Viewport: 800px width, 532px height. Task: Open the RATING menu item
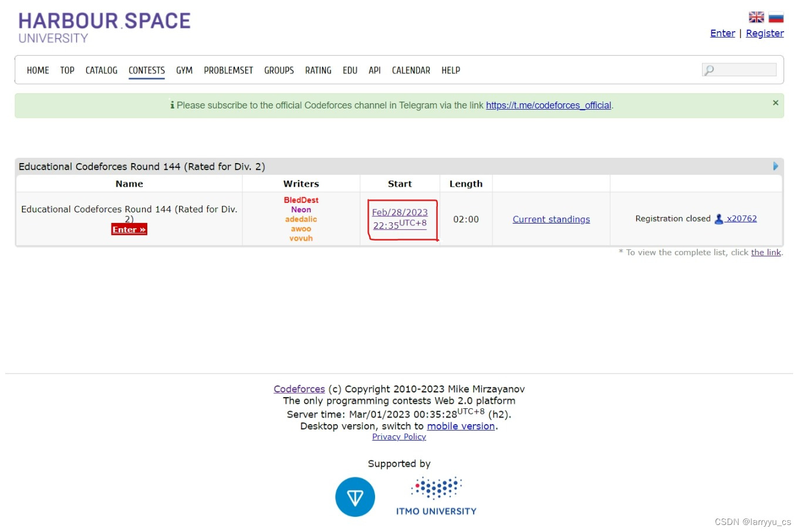pyautogui.click(x=318, y=70)
